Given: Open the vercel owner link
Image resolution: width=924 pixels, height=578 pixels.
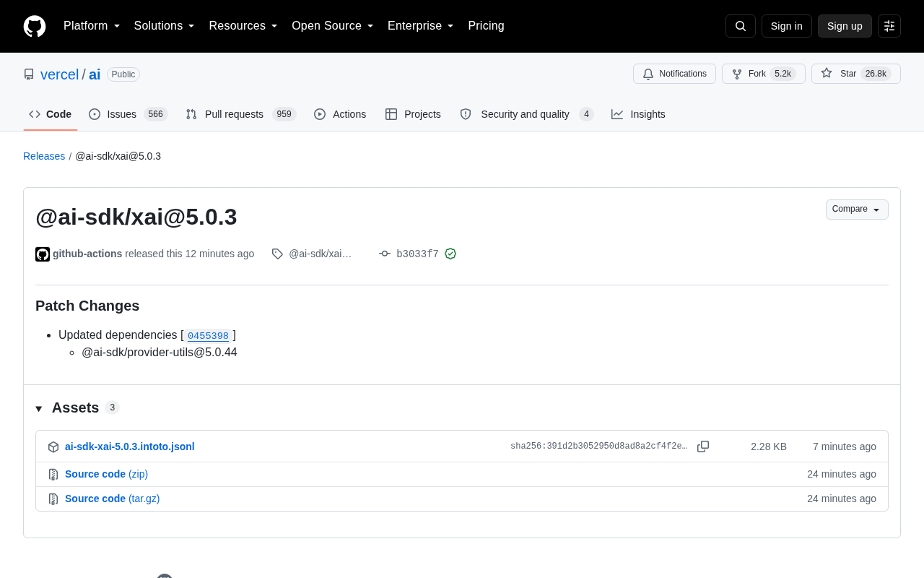Looking at the screenshot, I should coord(59,74).
